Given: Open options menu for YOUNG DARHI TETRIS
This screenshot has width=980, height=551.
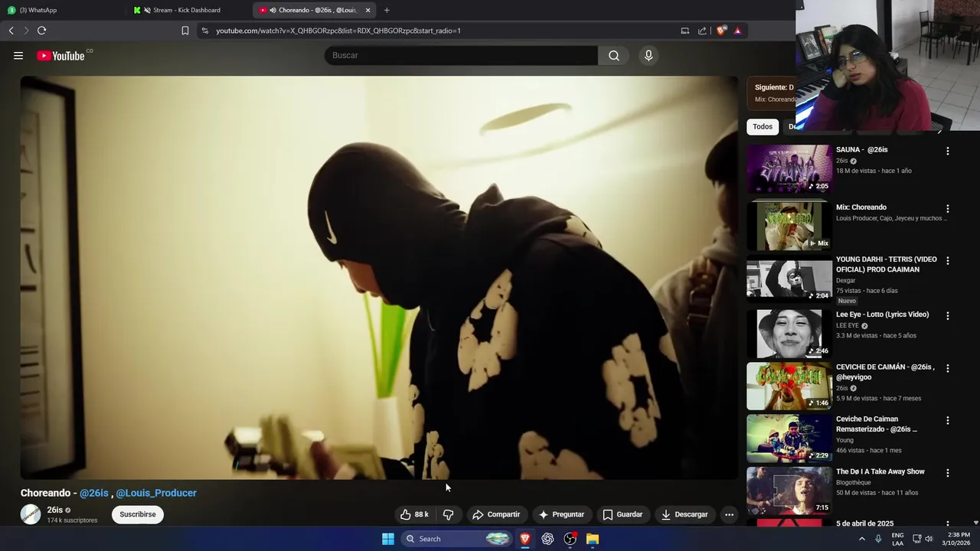Looking at the screenshot, I should pyautogui.click(x=948, y=261).
